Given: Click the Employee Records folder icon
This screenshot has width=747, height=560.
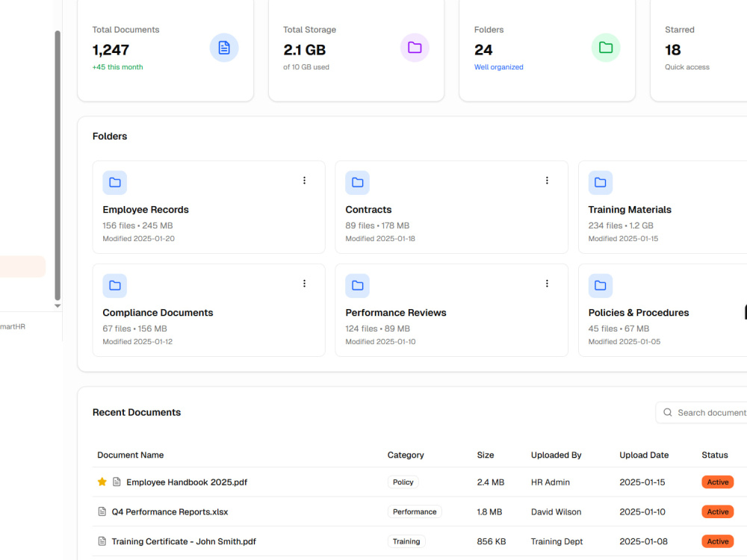Looking at the screenshot, I should coord(115,182).
